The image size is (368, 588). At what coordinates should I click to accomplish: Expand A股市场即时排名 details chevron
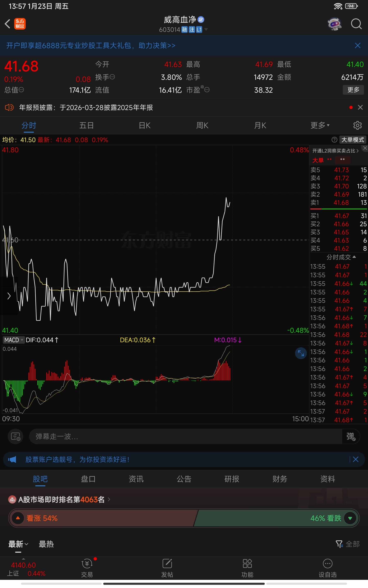coord(109,499)
